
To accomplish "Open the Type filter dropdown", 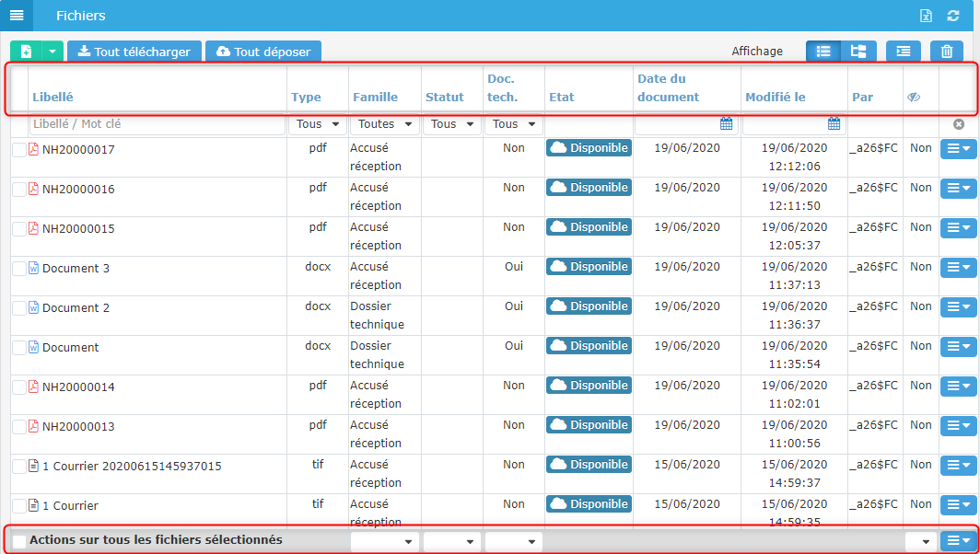I will (x=317, y=124).
